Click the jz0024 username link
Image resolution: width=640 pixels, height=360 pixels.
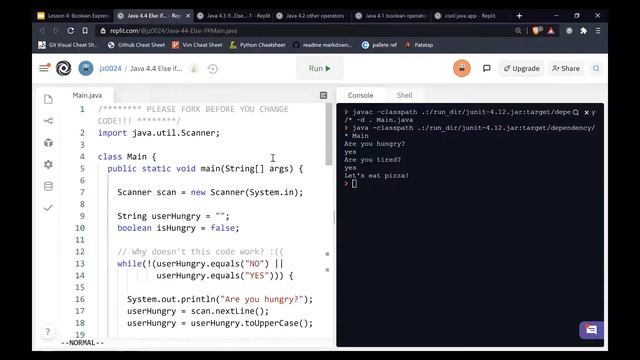111,69
